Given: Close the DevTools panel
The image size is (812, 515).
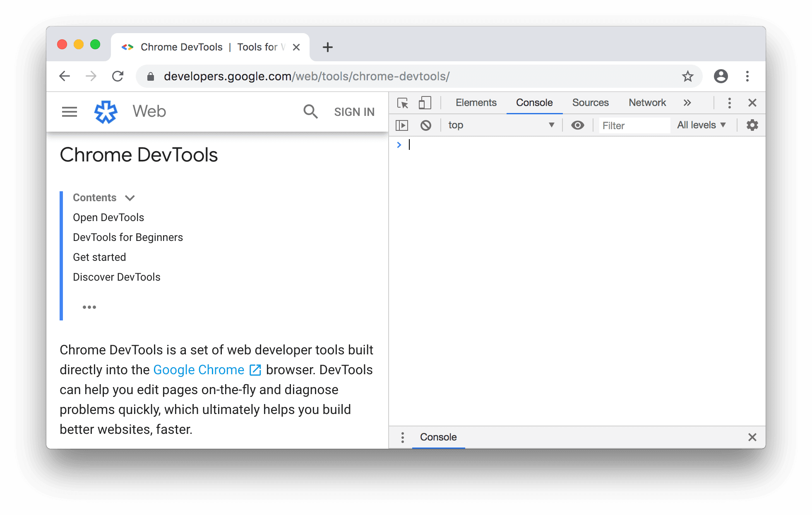Looking at the screenshot, I should 752,102.
